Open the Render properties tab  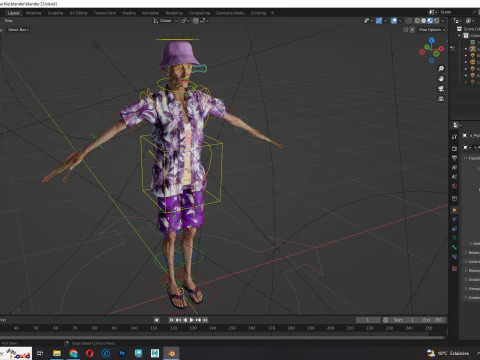coord(454,148)
